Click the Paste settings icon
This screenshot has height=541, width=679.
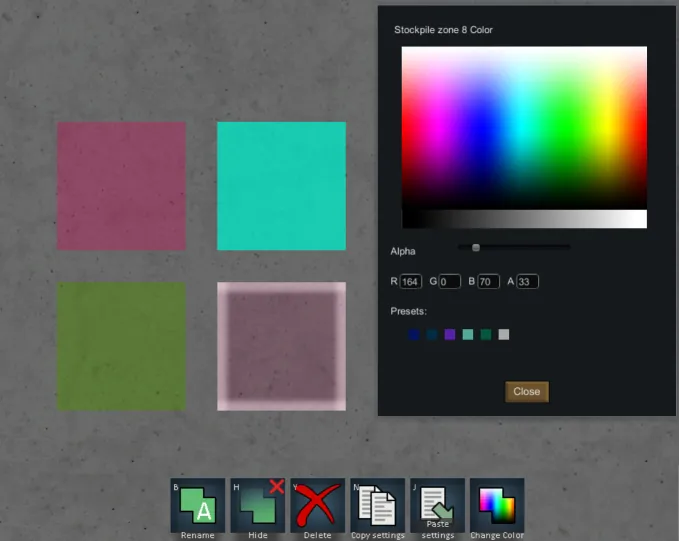pyautogui.click(x=437, y=505)
